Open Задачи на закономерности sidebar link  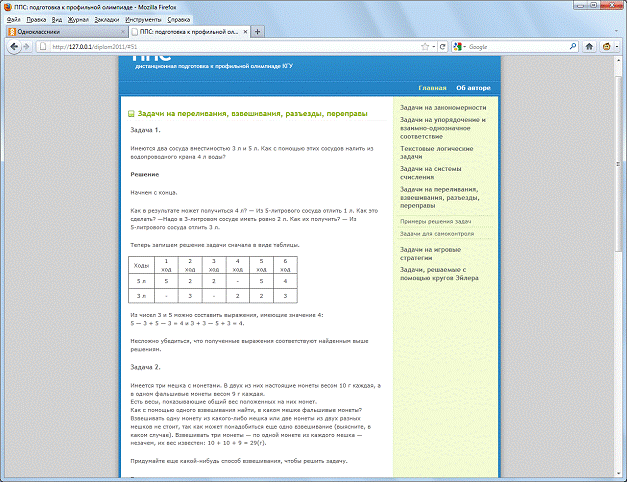point(443,106)
